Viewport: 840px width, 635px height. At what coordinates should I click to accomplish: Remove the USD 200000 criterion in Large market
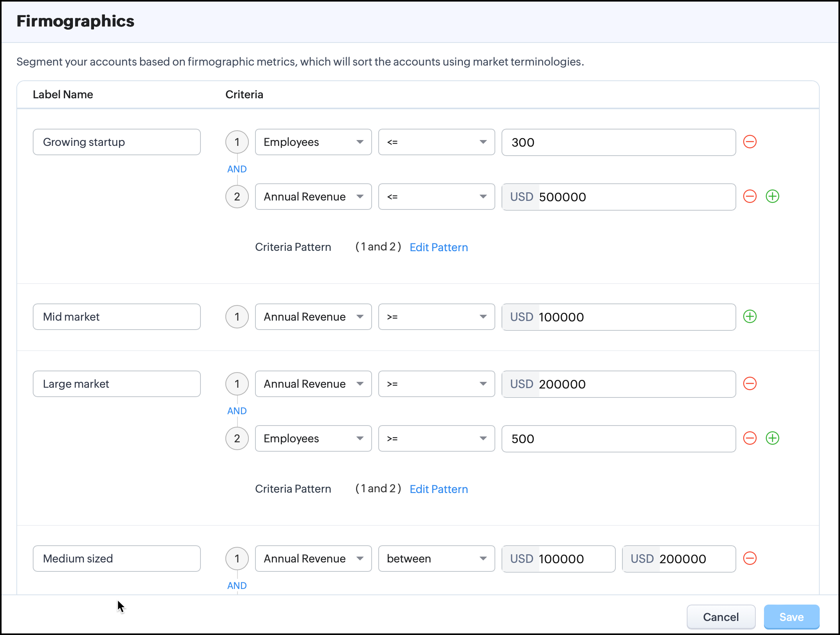[x=750, y=384]
